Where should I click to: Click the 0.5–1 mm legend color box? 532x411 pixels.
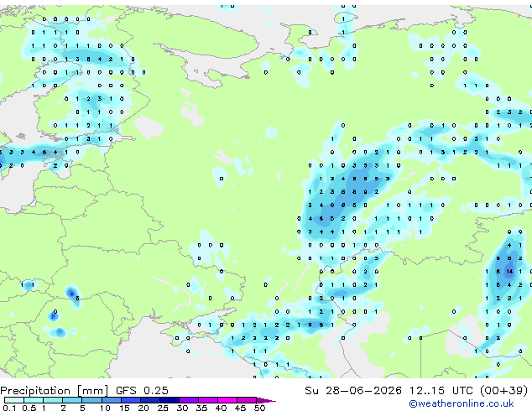coord(34,400)
